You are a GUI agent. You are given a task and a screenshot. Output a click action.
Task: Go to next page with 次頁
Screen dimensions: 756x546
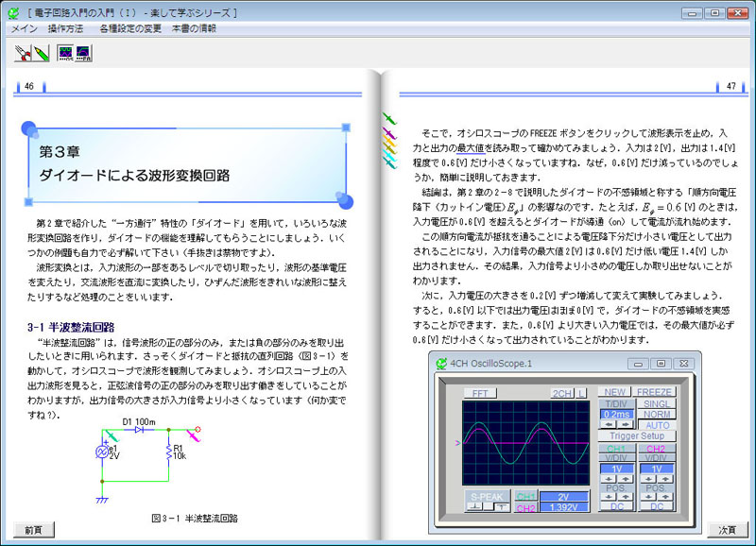coord(728,530)
